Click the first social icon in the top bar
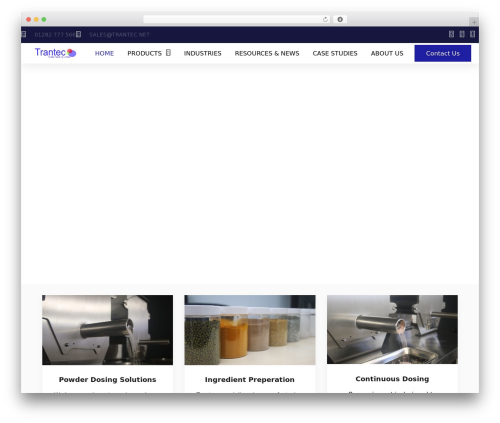This screenshot has width=500, height=423. coord(451,34)
